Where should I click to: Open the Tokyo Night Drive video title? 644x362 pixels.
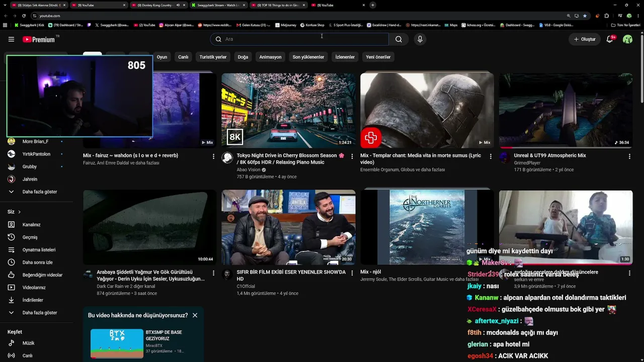[x=291, y=159]
